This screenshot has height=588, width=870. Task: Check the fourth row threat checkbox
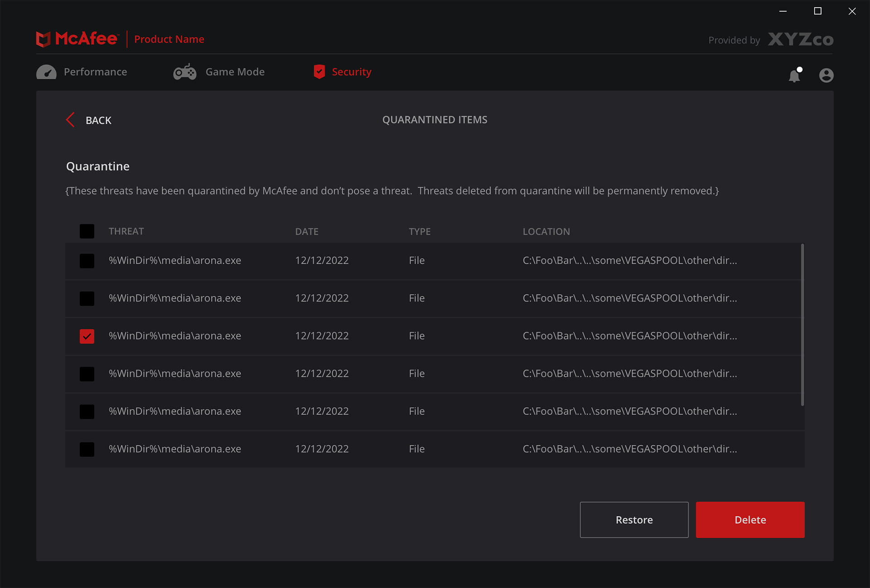click(x=87, y=374)
